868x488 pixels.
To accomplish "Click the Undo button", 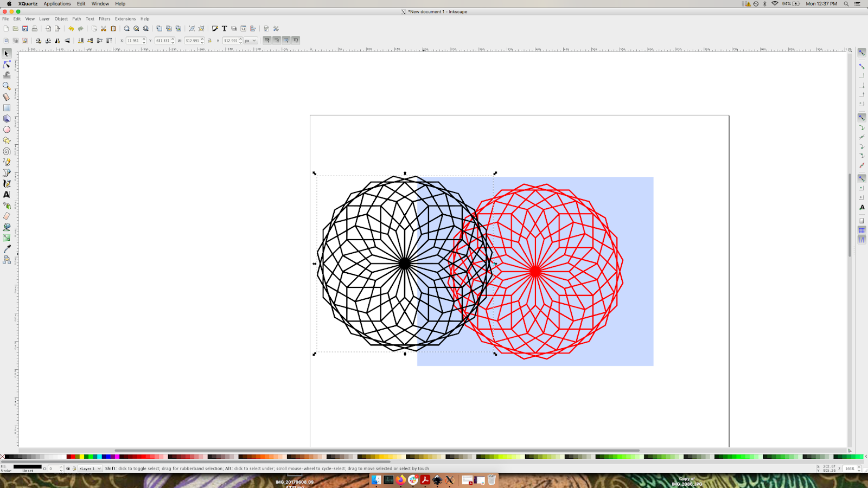I will pyautogui.click(x=71, y=28).
